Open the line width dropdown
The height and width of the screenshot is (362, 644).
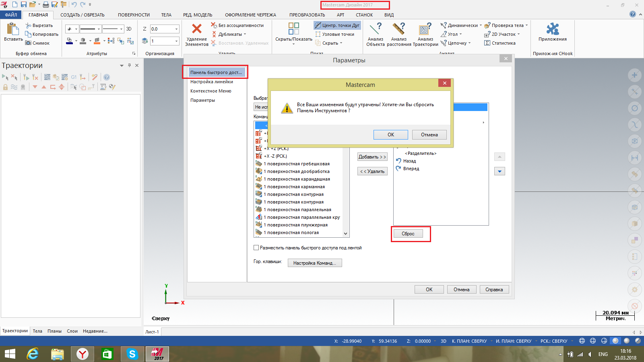pyautogui.click(x=121, y=29)
